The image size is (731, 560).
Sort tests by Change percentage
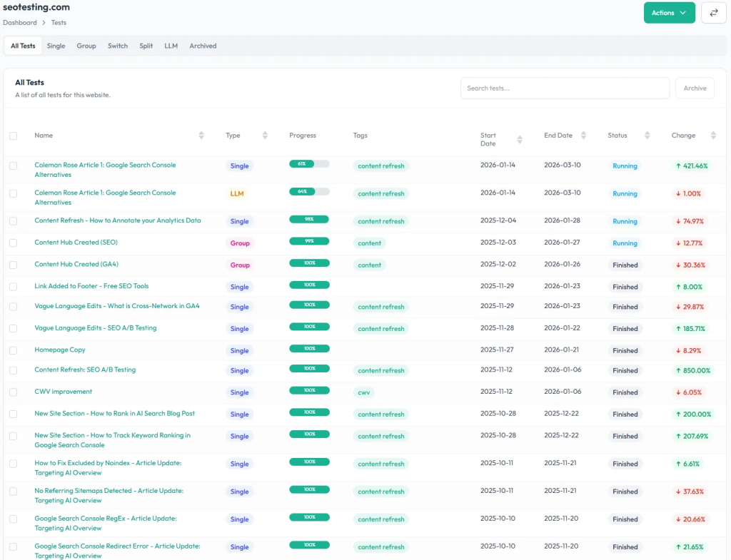click(x=712, y=135)
